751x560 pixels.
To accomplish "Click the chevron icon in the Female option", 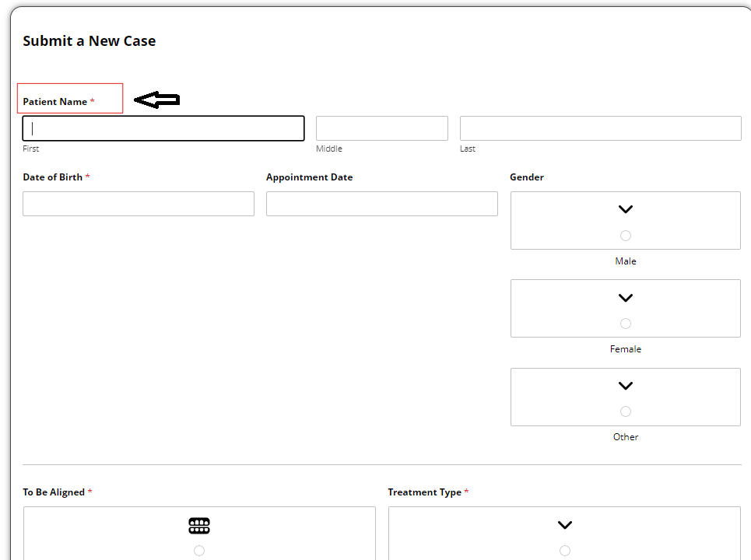I will 626,298.
